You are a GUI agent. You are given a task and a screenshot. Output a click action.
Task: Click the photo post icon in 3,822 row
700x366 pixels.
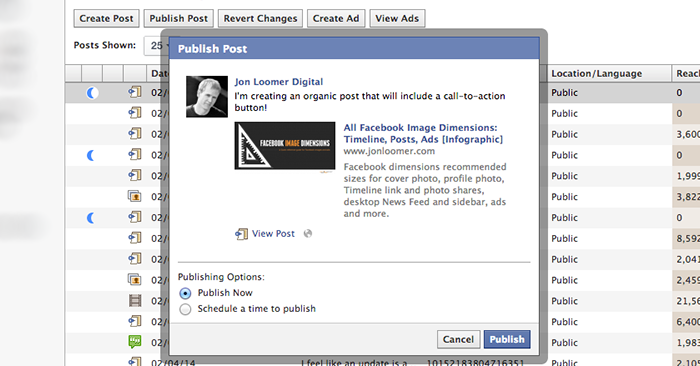[135, 196]
